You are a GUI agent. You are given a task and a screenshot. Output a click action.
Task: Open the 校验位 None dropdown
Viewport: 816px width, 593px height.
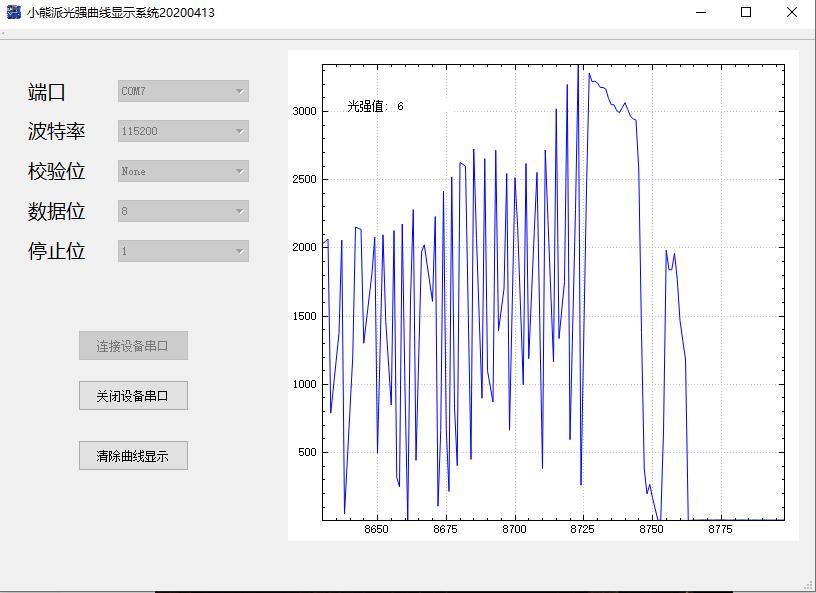click(183, 171)
